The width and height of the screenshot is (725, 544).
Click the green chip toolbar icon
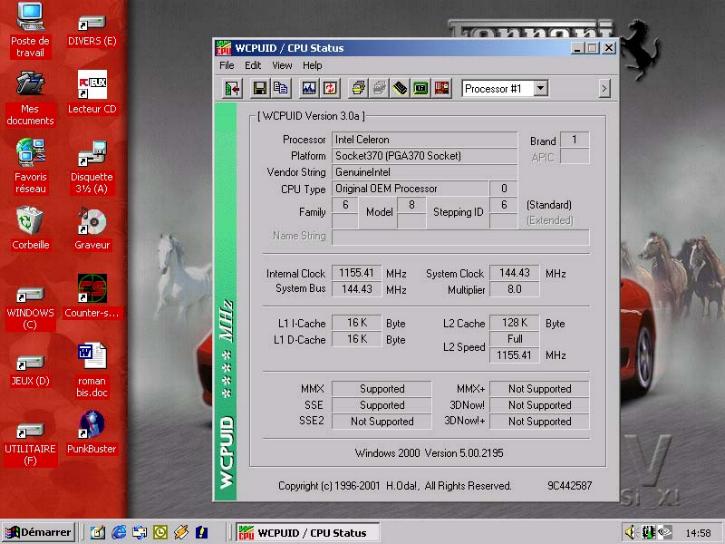point(421,89)
